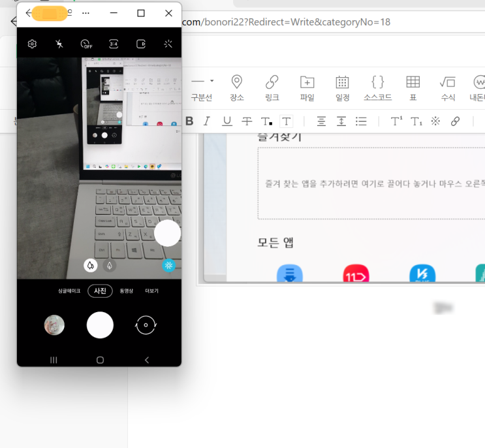This screenshot has height=448, width=485.
Task: Open camera settings gear icon
Action: click(32, 44)
